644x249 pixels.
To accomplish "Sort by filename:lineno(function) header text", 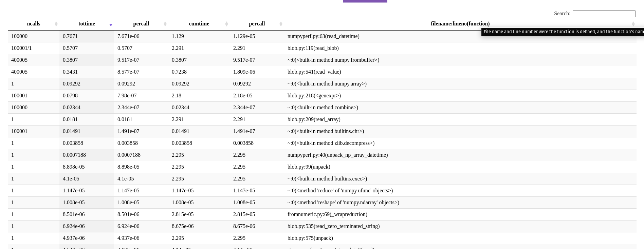I will tap(460, 24).
